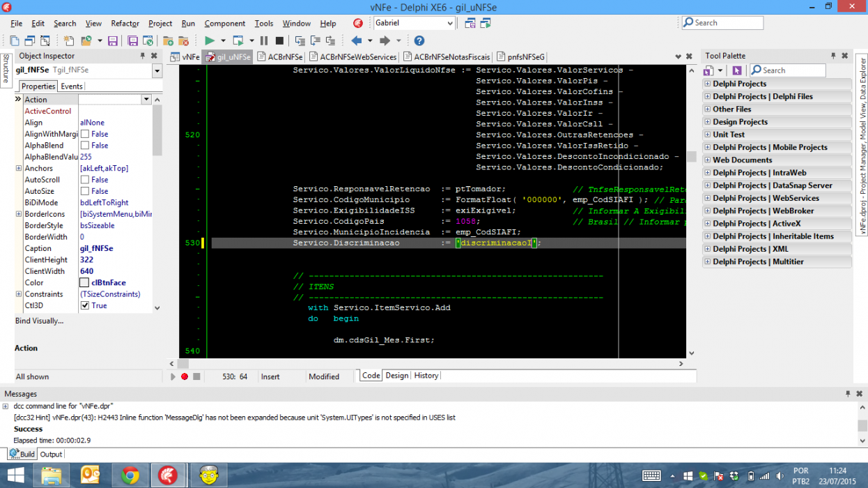Image resolution: width=868 pixels, height=488 pixels.
Task: Select the Delphi Projects | IntraWeb category
Action: coord(777,173)
